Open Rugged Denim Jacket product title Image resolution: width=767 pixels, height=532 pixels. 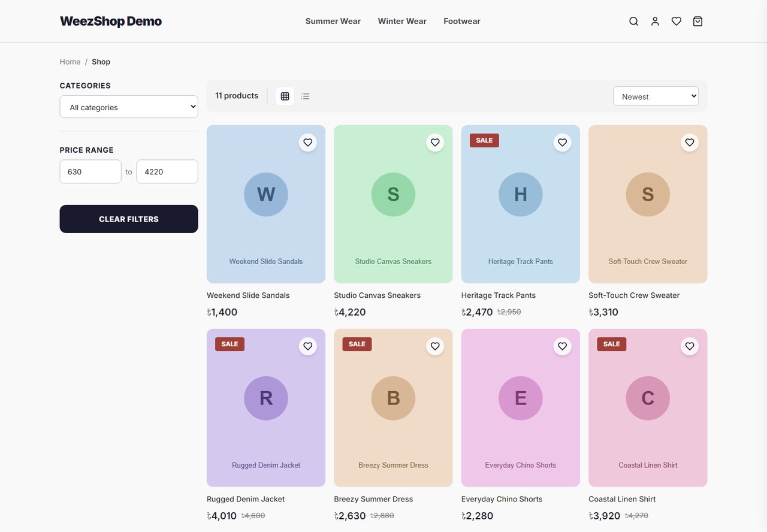pos(246,499)
